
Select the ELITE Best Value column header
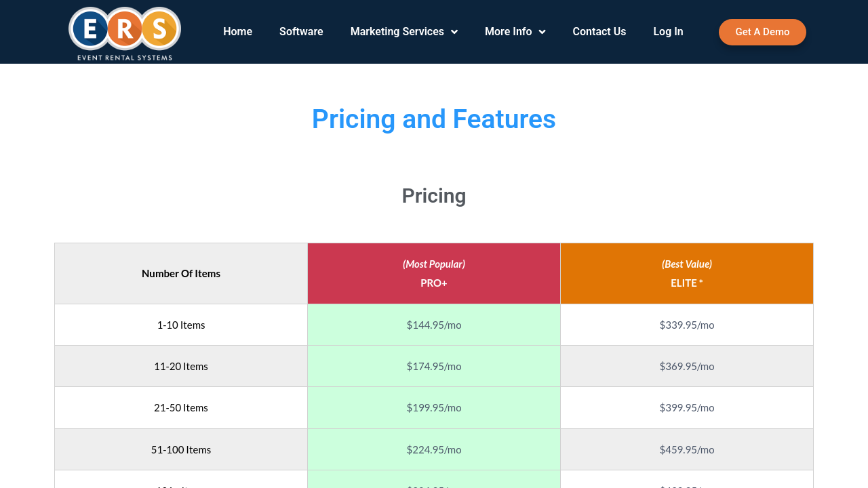[x=686, y=274]
